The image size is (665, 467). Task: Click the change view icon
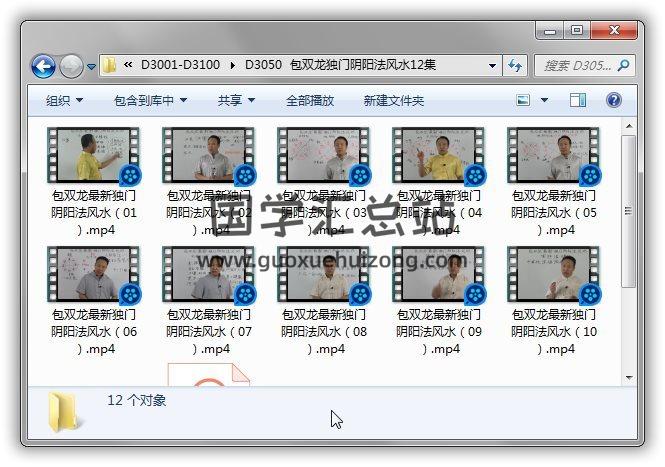[523, 100]
